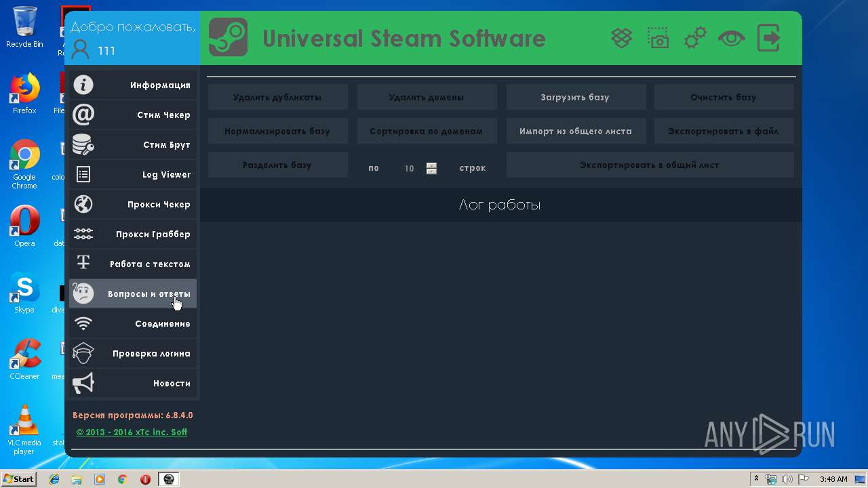Switch to Стим Брут section
The width and height of the screenshot is (868, 488).
[133, 144]
